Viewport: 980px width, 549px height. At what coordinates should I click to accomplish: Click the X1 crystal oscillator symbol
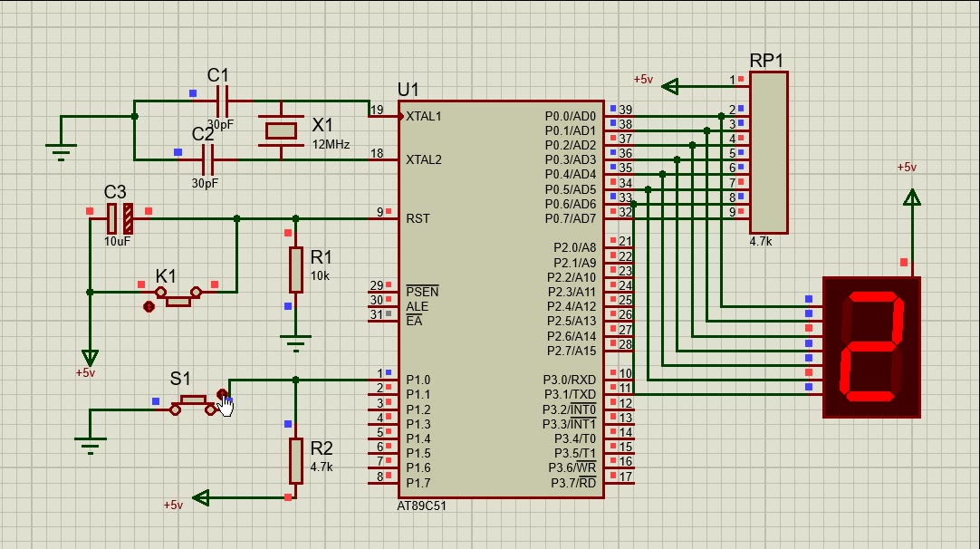tap(280, 130)
